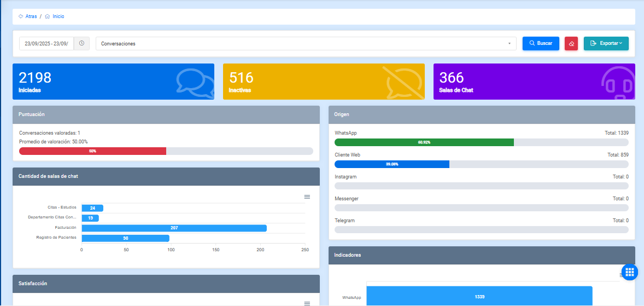Viewport: 644px width, 306px height.
Task: Click the chat bubbles icon on Iniciadas card
Action: (195, 82)
